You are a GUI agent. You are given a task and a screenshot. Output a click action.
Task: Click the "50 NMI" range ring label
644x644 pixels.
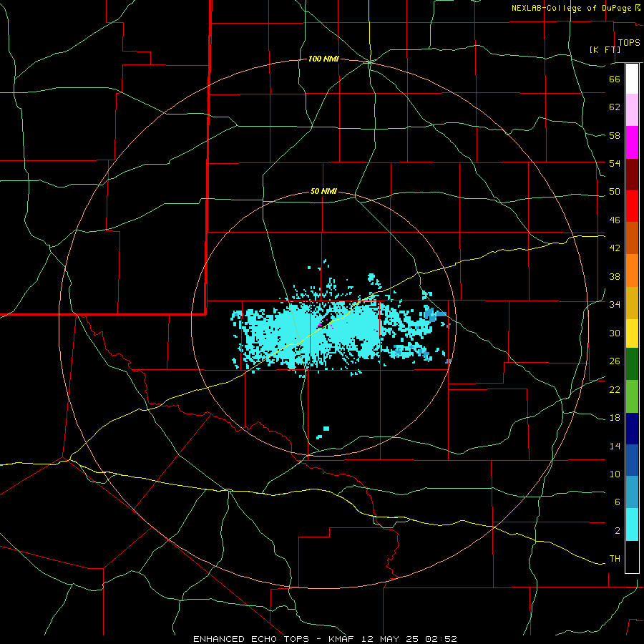(x=323, y=191)
